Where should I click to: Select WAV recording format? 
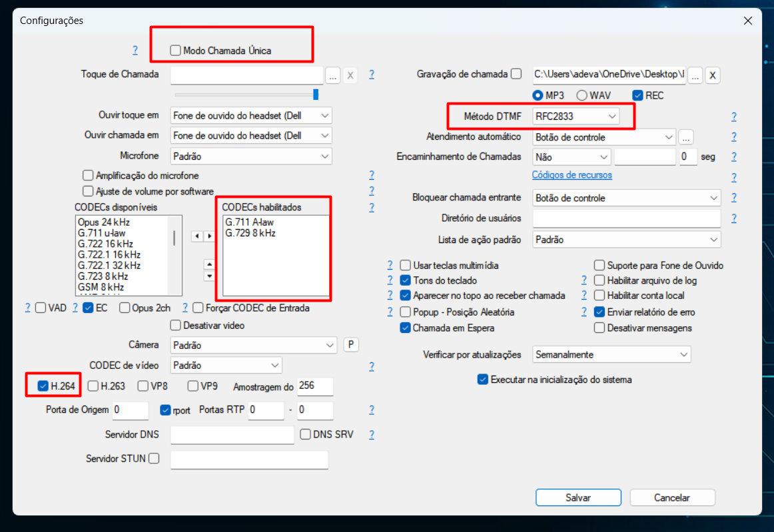pyautogui.click(x=581, y=95)
